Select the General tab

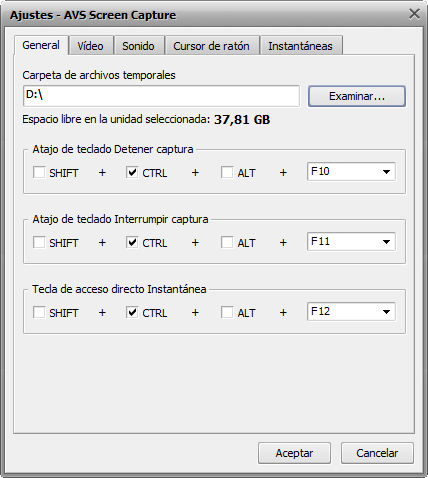tap(41, 45)
